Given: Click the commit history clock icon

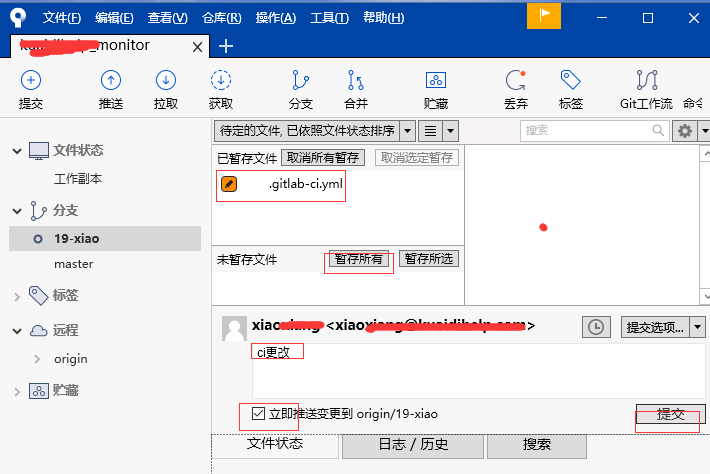Looking at the screenshot, I should point(596,326).
